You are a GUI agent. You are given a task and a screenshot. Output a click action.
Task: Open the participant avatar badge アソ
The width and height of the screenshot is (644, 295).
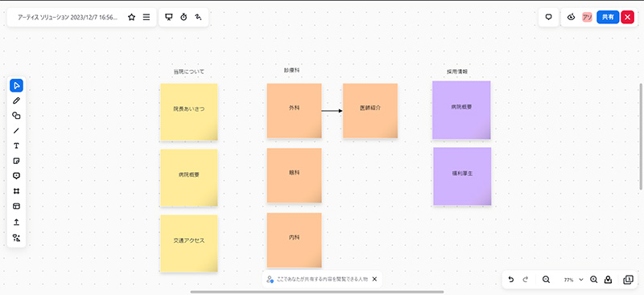coord(587,17)
